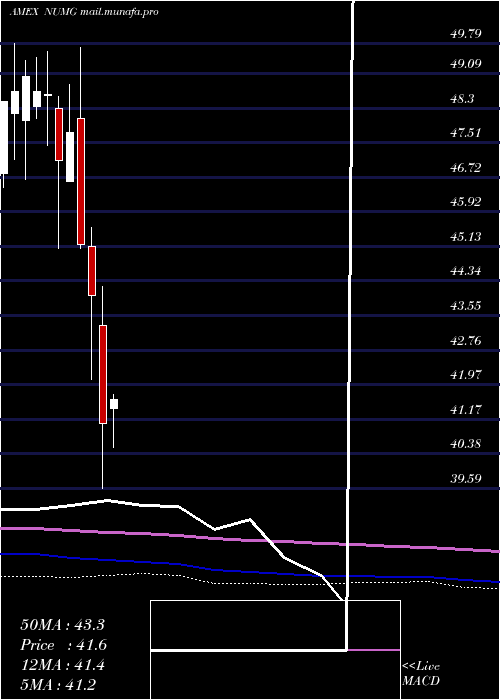Click the red candle between 43.55 and 41.17
Viewport: 500px width, 700px height.
[x=103, y=374]
